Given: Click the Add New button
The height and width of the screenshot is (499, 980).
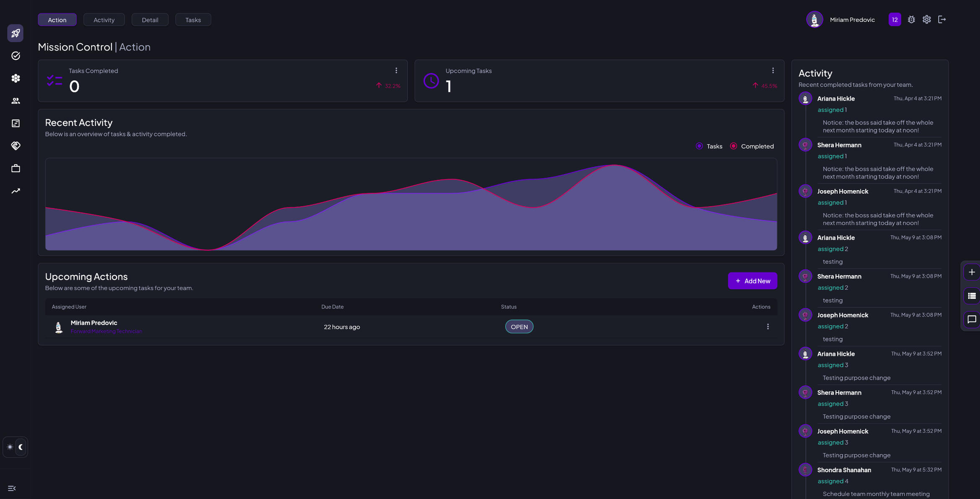Looking at the screenshot, I should pos(752,281).
